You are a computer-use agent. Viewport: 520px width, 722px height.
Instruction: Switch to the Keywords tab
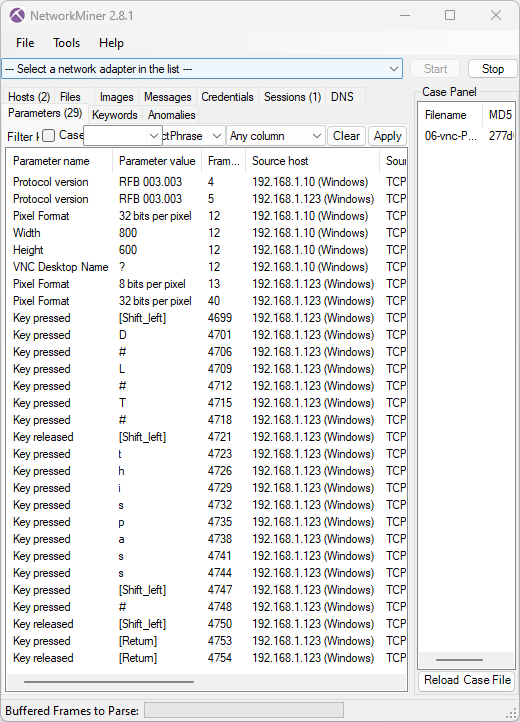coord(115,115)
